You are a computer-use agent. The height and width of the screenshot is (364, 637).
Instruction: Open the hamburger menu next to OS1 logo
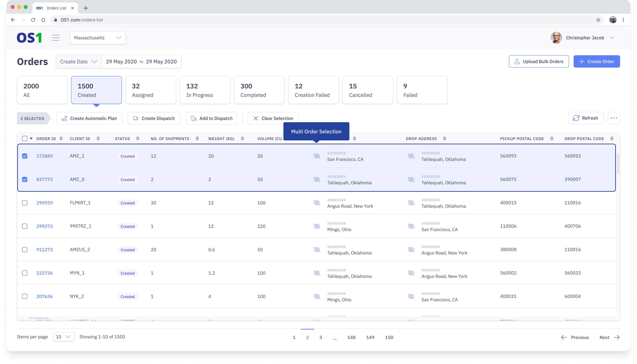pyautogui.click(x=56, y=38)
